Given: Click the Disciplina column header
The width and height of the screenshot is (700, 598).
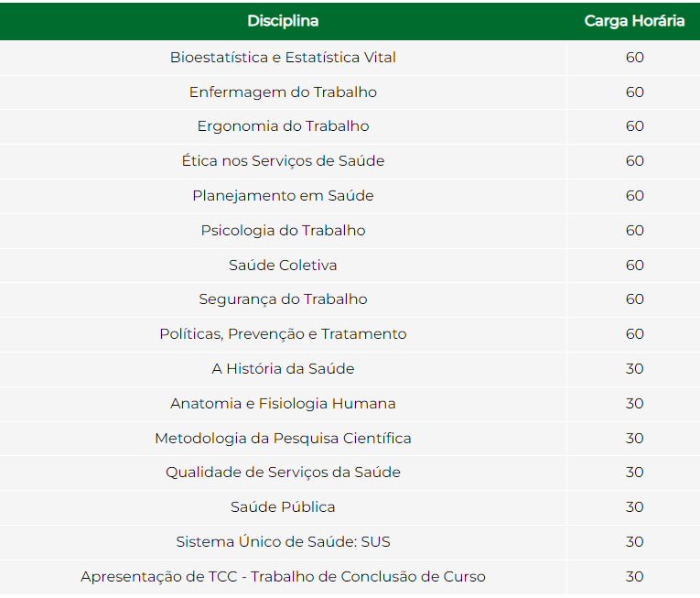Looking at the screenshot, I should click(x=283, y=21).
